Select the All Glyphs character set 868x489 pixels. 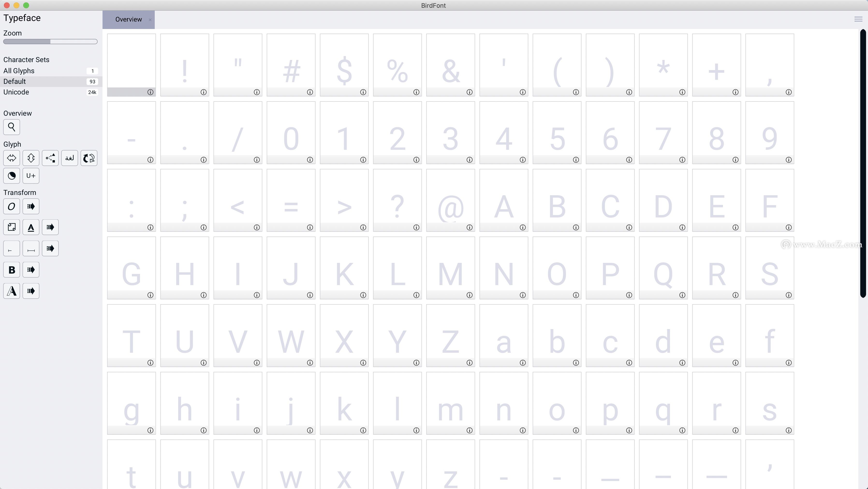(19, 71)
